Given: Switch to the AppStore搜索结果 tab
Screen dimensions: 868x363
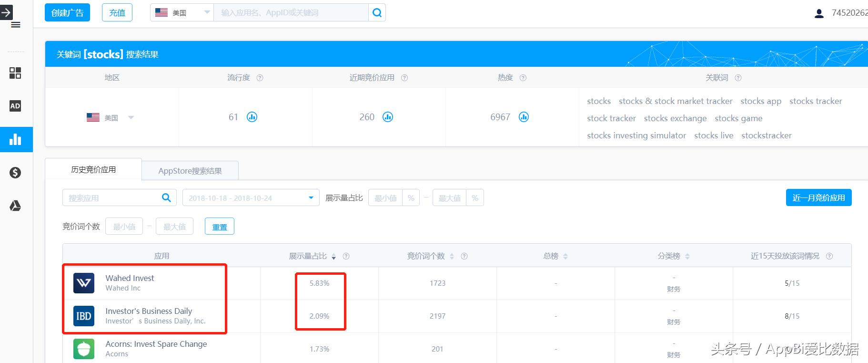Looking at the screenshot, I should tap(190, 171).
